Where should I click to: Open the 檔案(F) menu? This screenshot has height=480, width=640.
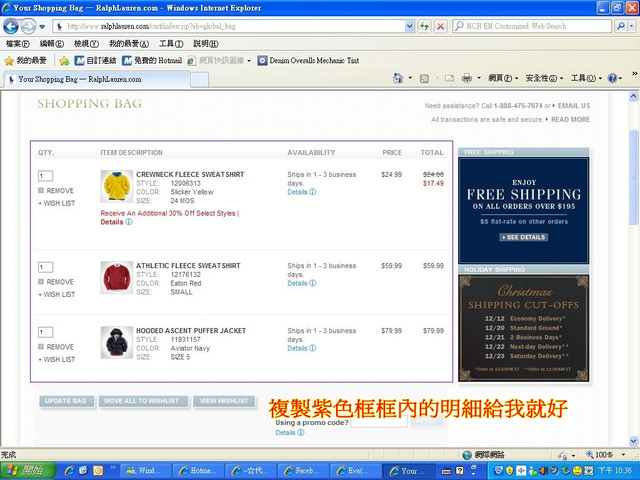(x=18, y=44)
